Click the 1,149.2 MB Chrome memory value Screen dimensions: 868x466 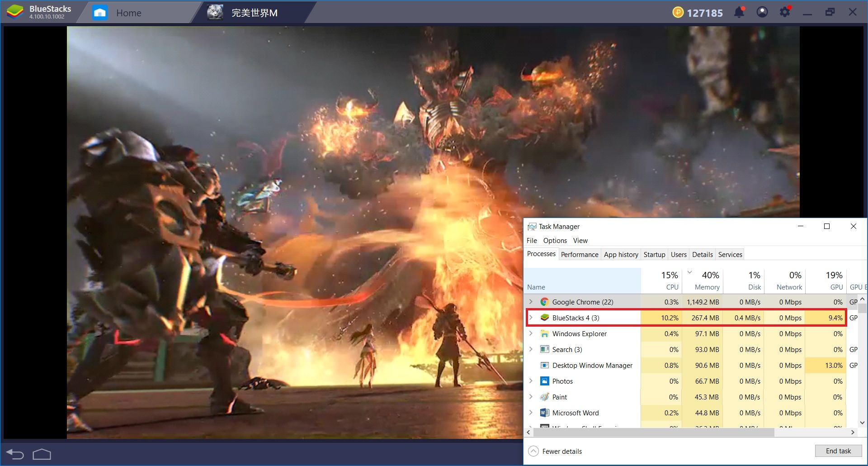pos(703,302)
